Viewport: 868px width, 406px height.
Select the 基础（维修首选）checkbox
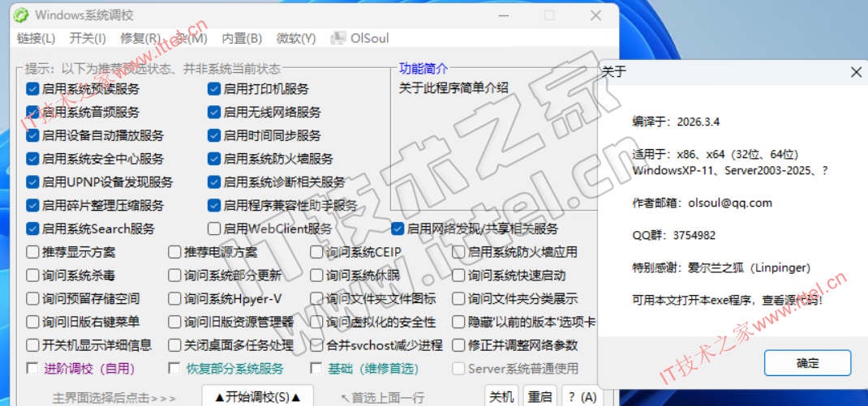tap(316, 369)
